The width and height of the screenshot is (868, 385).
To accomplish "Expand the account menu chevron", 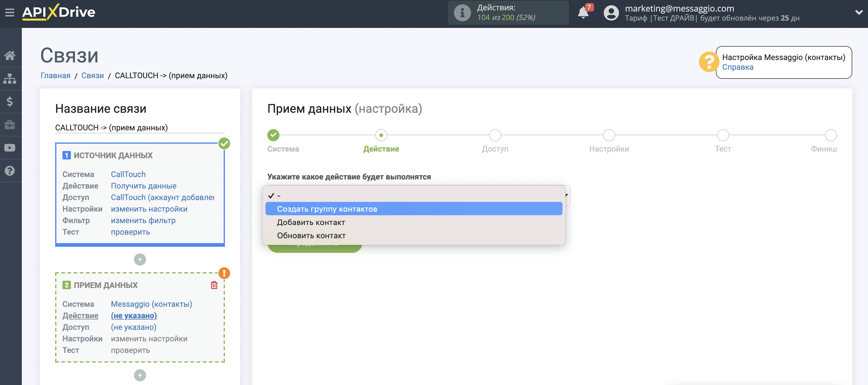I will pos(859,12).
